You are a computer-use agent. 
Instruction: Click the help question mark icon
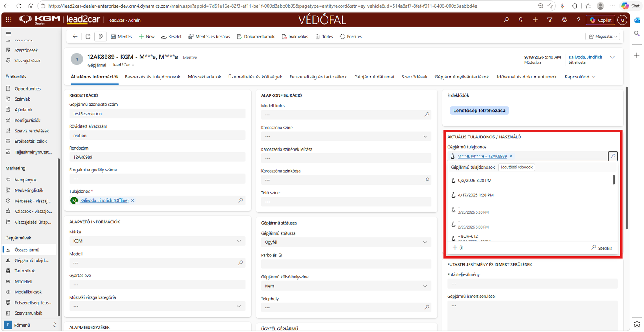pos(579,20)
